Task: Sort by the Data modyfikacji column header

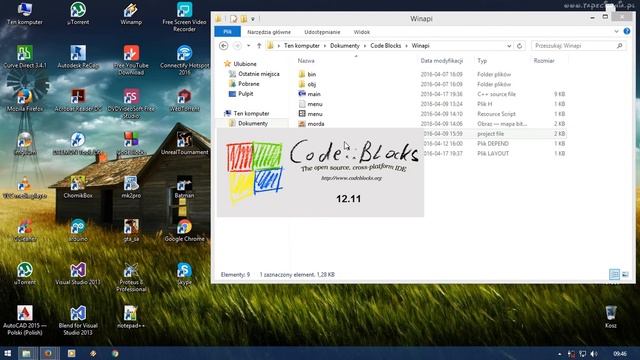Action: pyautogui.click(x=442, y=60)
